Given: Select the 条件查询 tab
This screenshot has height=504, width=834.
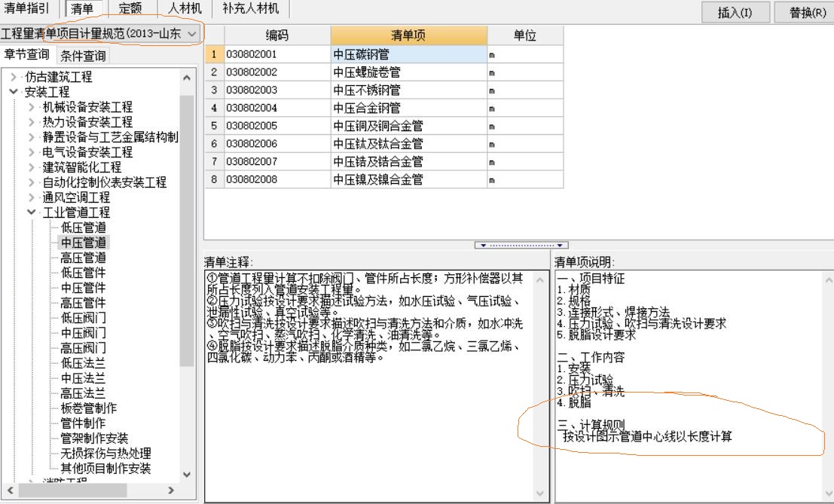Looking at the screenshot, I should tap(83, 55).
